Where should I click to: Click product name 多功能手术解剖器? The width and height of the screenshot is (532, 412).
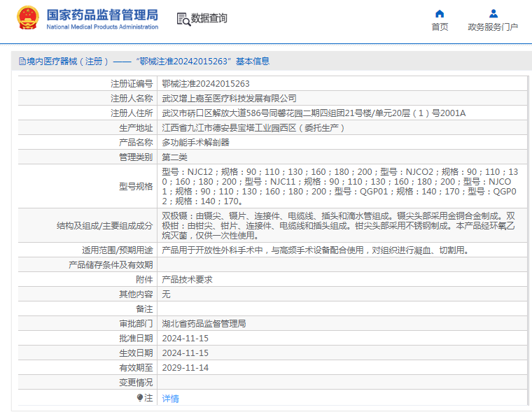tap(195, 143)
